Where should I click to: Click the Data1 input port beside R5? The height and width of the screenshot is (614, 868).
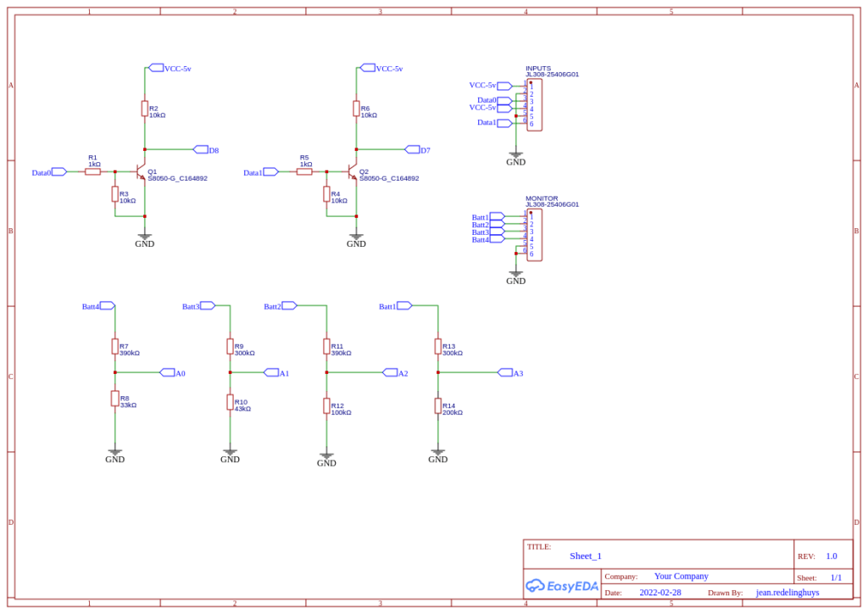point(270,172)
